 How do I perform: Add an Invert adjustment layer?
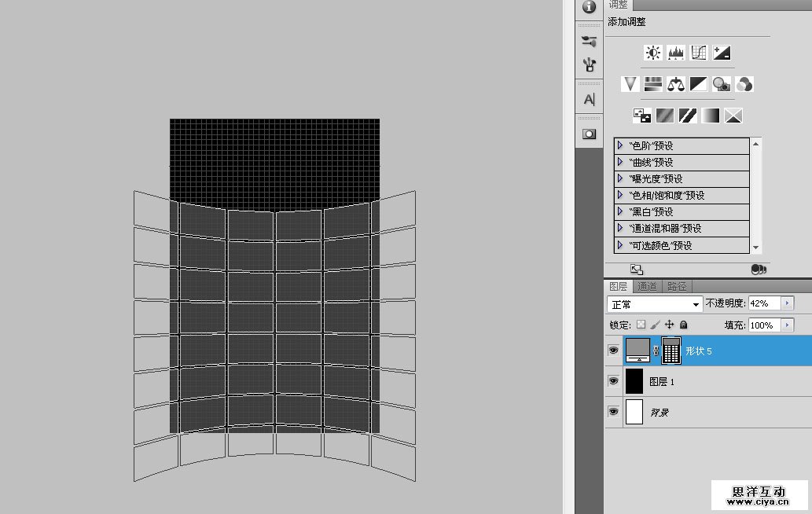click(642, 116)
